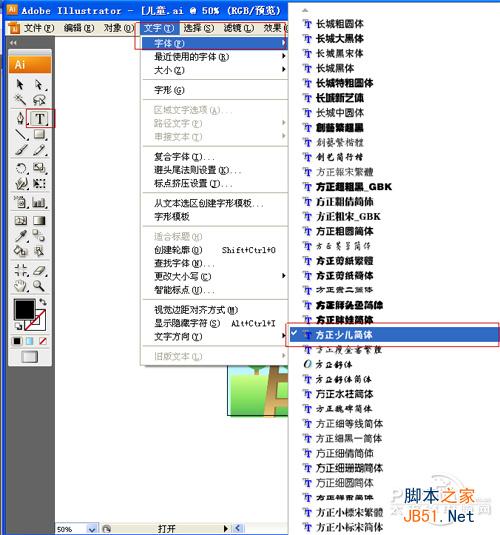Select the Eyedropper tool
Image resolution: width=500 pixels, height=535 pixels.
[x=20, y=236]
